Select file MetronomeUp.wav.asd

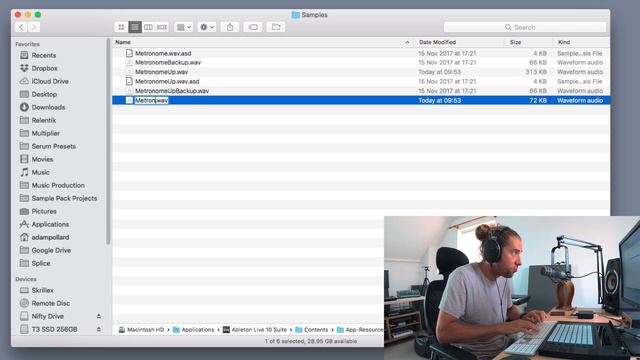(167, 82)
